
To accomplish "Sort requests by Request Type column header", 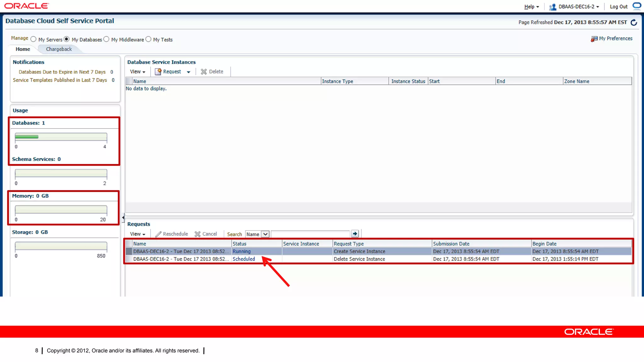I will pos(382,244).
